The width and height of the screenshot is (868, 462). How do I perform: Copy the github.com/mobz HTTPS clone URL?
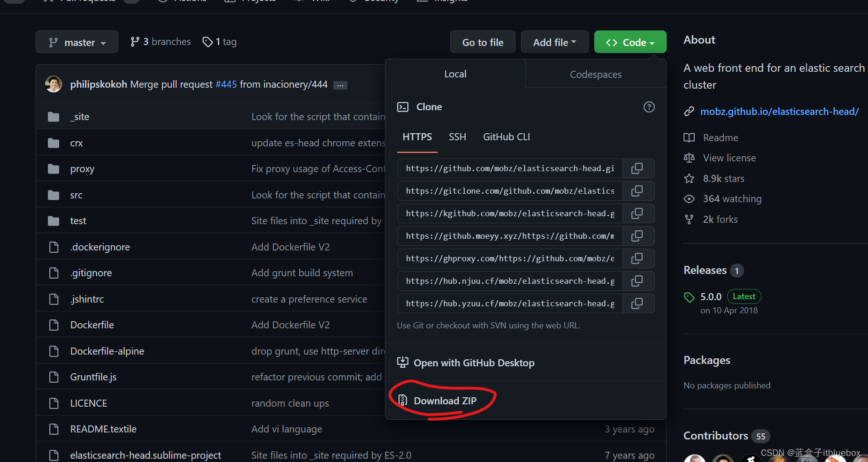pyautogui.click(x=637, y=168)
